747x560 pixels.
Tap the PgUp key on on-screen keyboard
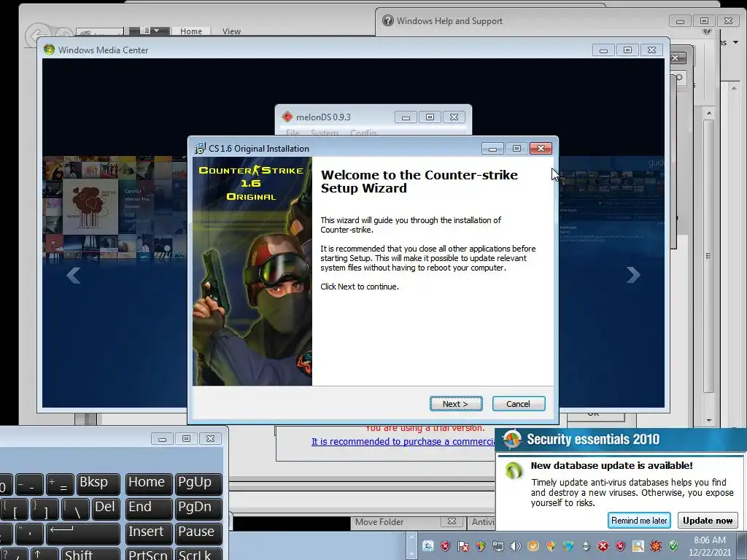(198, 483)
